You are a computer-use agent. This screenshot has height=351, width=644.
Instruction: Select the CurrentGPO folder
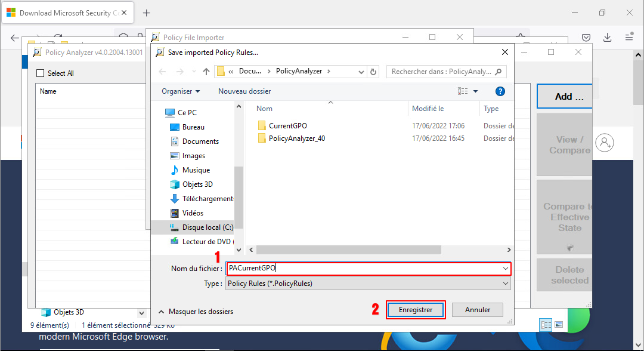tap(287, 126)
